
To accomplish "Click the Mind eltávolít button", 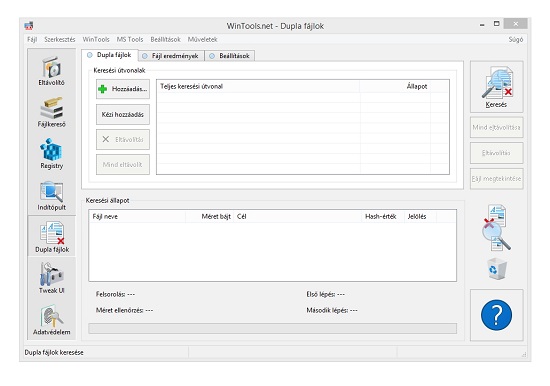I will (x=123, y=164).
